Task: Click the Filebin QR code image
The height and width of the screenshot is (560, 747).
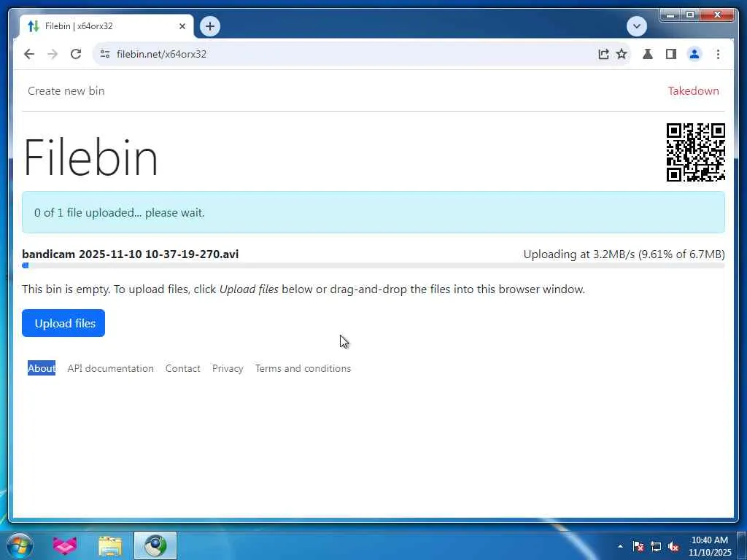Action: pos(695,152)
